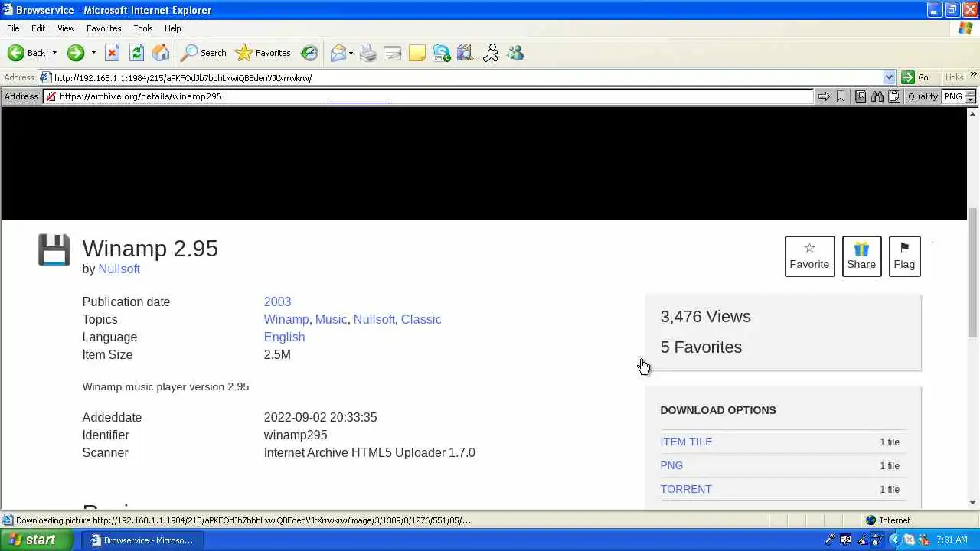The image size is (980, 551).
Task: Open ITEM TILE download option
Action: 686,442
